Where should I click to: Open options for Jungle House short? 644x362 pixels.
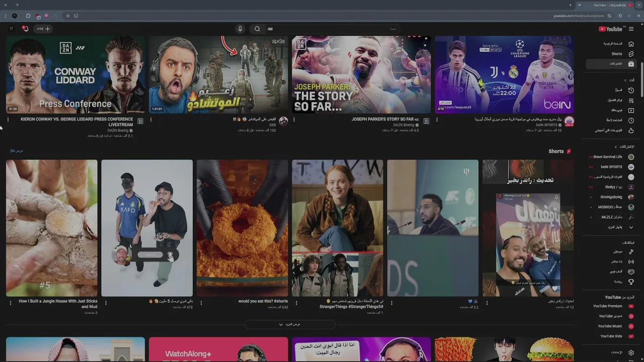pos(11,303)
